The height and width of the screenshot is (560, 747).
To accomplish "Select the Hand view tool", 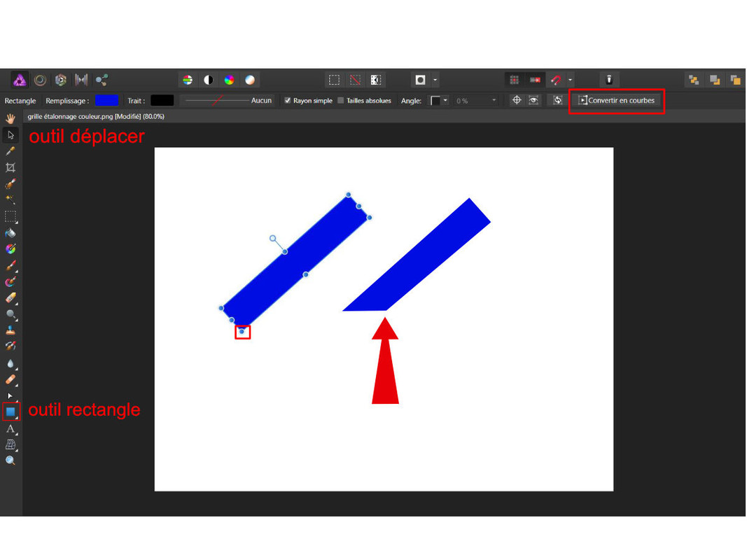I will (x=11, y=118).
